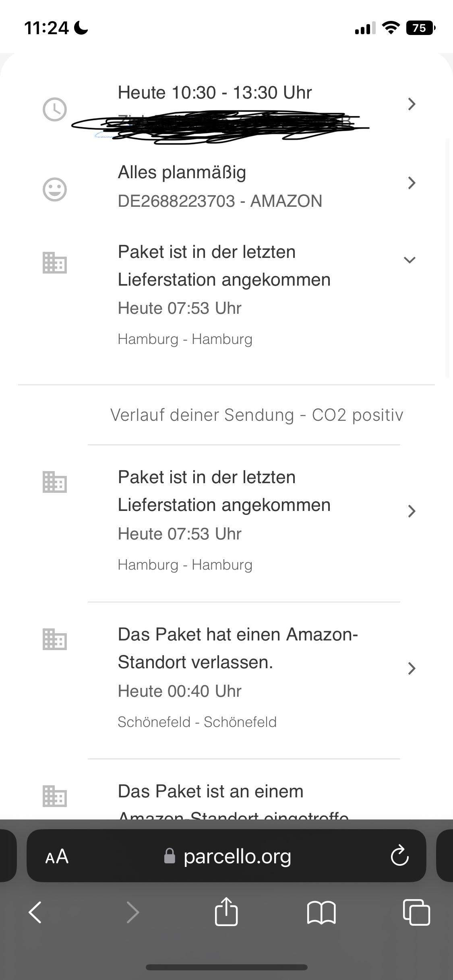Expand the Schönefeld Amazon-Standort verlassen entry
This screenshot has height=980, width=453.
click(x=411, y=669)
